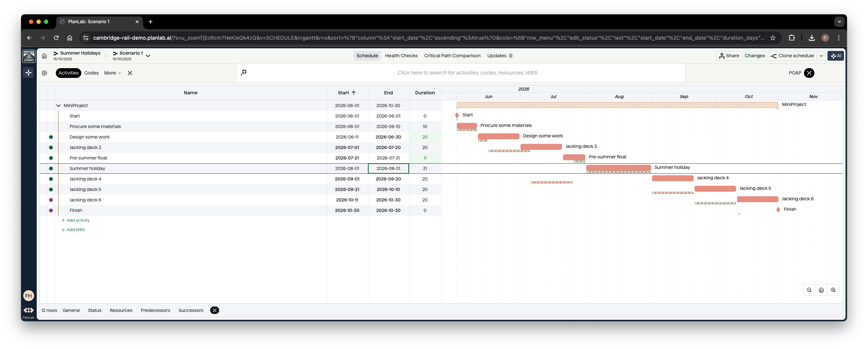Expand the More menu

pos(112,73)
